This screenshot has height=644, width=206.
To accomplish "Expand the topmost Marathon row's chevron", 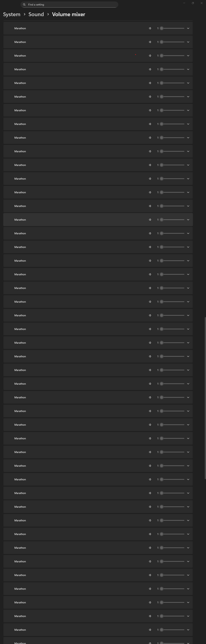I will (188, 28).
